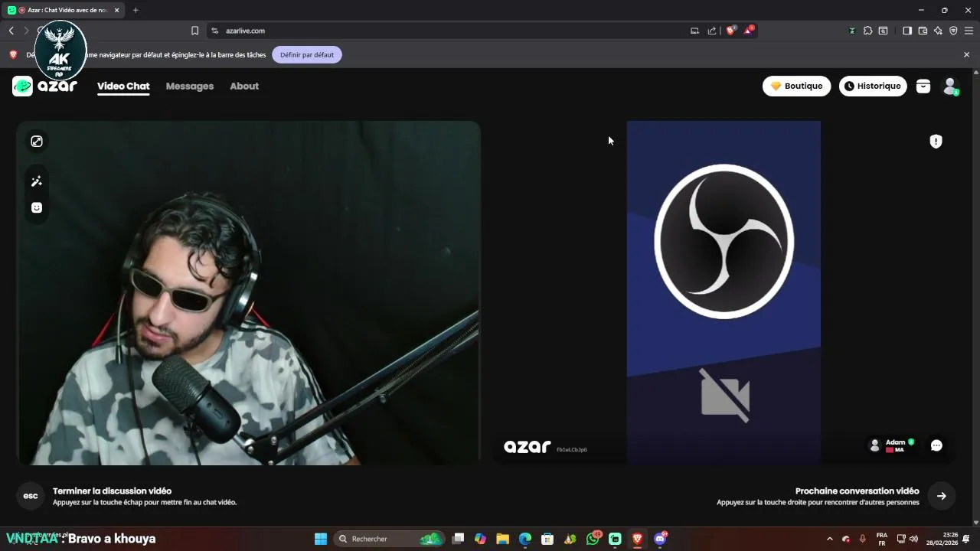Expand the system tray hidden icons chevron
The image size is (980, 551).
click(829, 539)
